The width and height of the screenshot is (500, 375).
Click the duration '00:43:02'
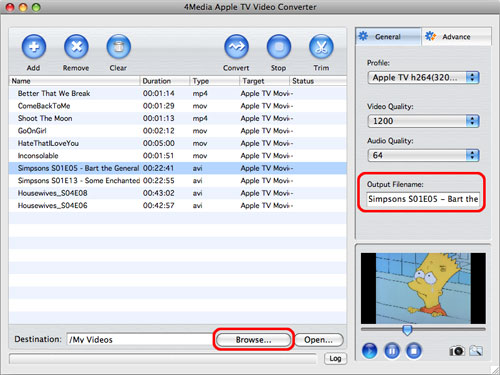pyautogui.click(x=159, y=193)
